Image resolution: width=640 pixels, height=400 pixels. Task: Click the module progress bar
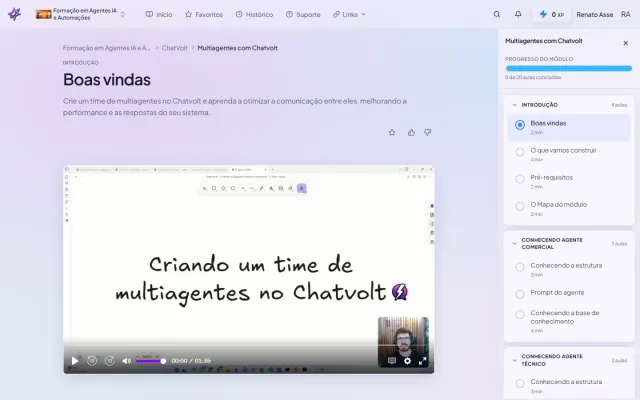tap(569, 68)
